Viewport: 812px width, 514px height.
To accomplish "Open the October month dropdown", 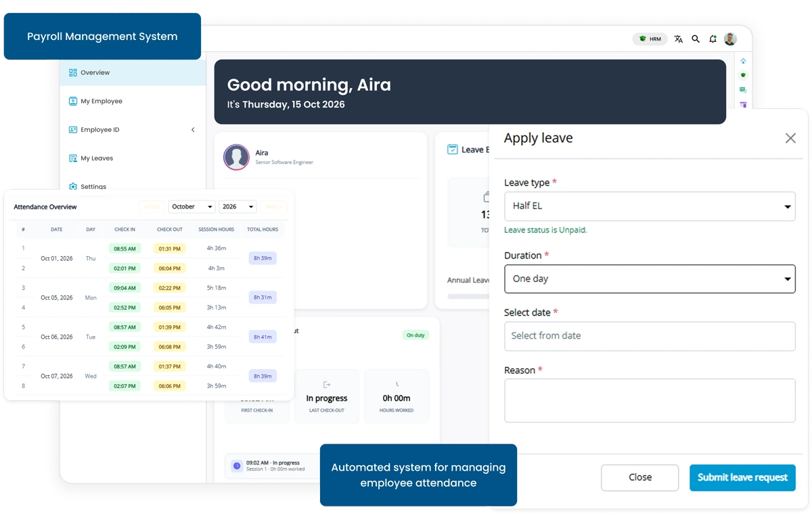I will pos(191,207).
